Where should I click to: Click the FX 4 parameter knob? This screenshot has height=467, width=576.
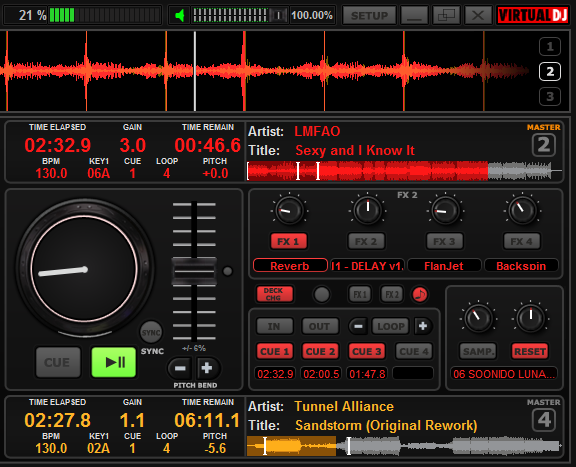pyautogui.click(x=522, y=211)
